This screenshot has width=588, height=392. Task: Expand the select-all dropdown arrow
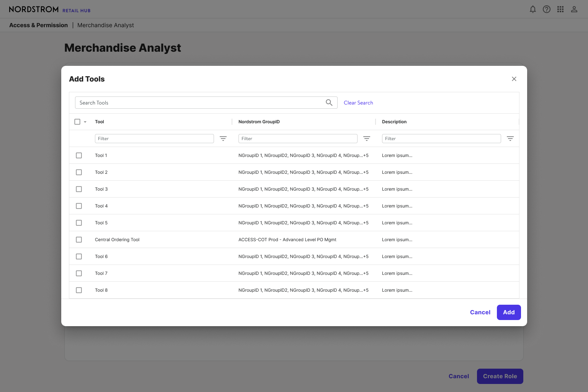(x=85, y=122)
